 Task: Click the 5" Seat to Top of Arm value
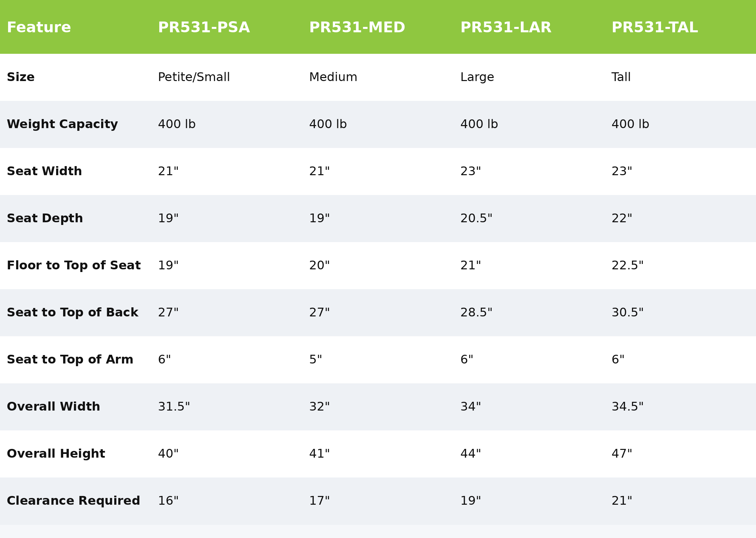click(316, 360)
